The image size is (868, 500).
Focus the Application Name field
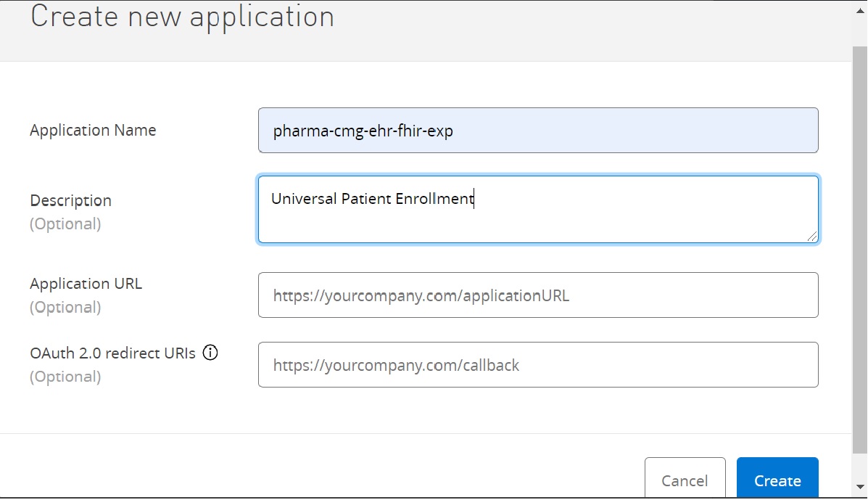coord(538,131)
